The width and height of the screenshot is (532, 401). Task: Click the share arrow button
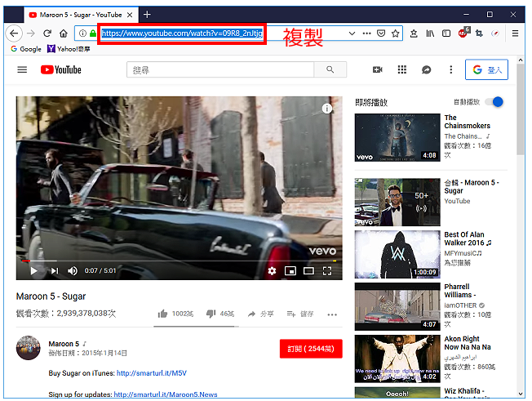(x=260, y=314)
